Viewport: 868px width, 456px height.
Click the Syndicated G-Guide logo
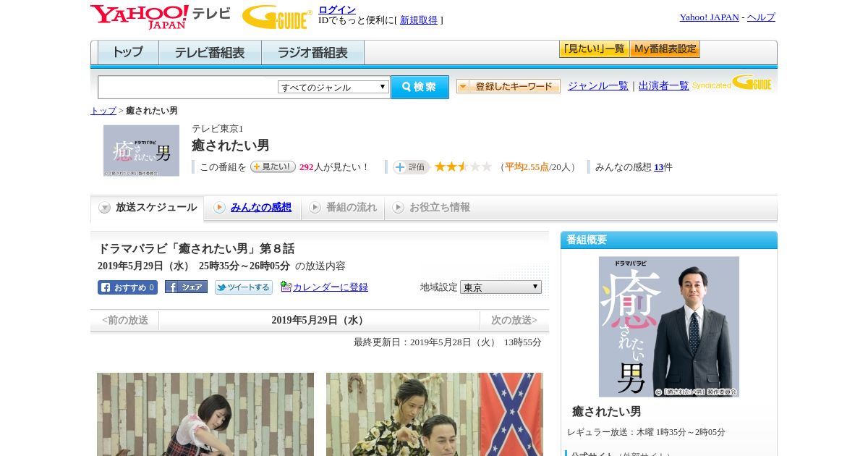(733, 83)
